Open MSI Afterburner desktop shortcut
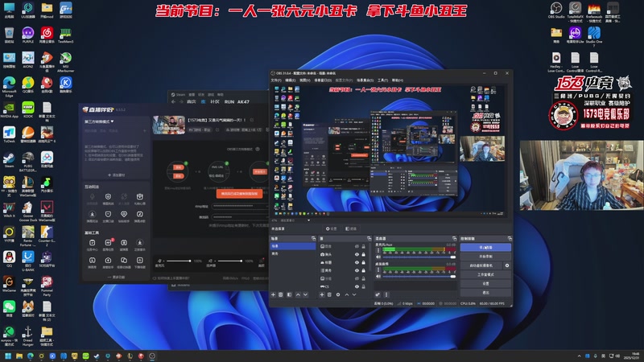Viewport: 644px width, 362px height. pyautogui.click(x=65, y=62)
